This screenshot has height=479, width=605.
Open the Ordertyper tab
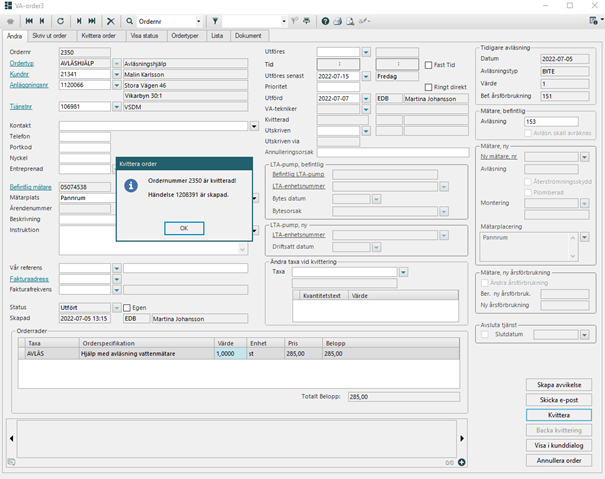click(x=185, y=36)
